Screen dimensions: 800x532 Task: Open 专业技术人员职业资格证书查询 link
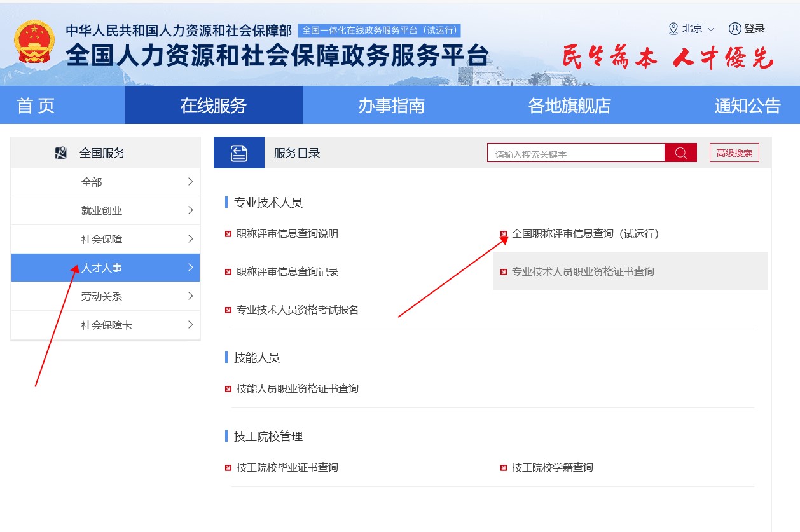pos(583,272)
